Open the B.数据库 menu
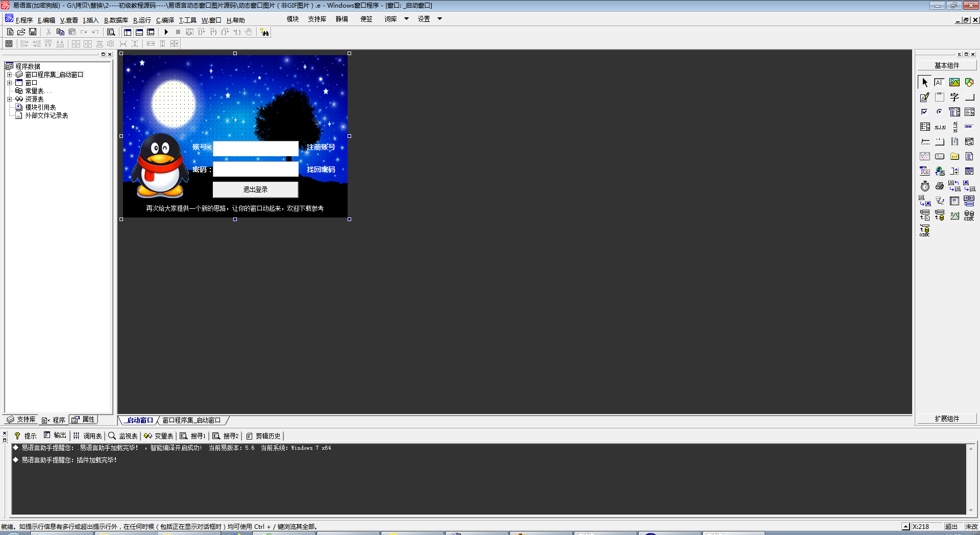The height and width of the screenshot is (535, 980). coord(116,20)
